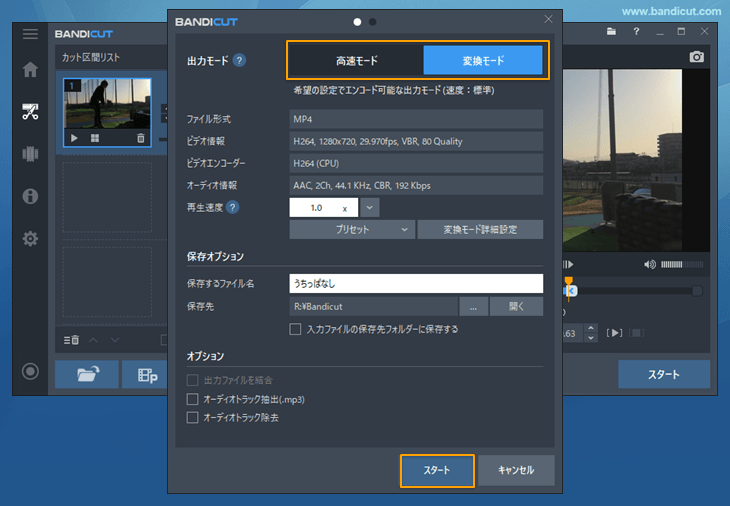Click the timeline end handle
The width and height of the screenshot is (730, 506).
(x=697, y=291)
